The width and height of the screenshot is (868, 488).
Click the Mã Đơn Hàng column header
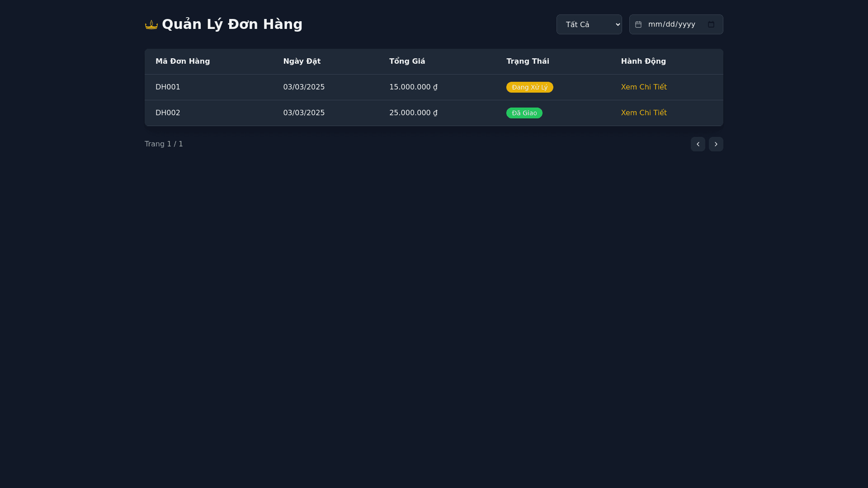(183, 61)
